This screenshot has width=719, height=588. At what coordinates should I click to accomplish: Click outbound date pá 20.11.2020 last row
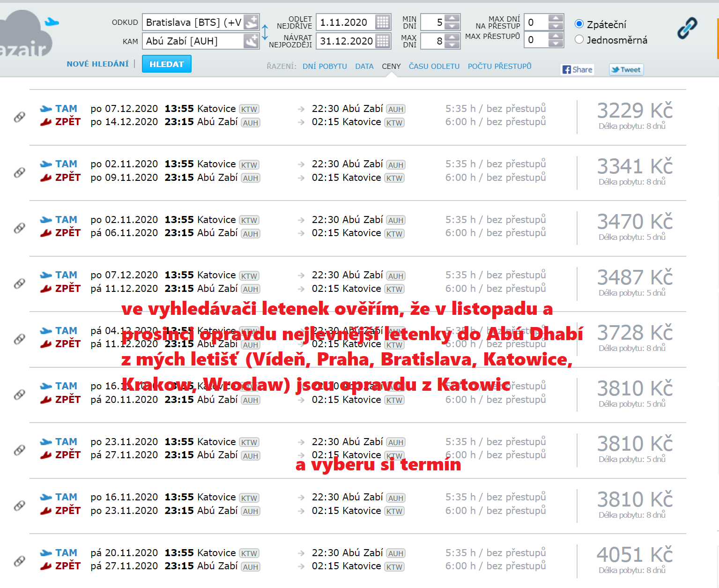click(124, 553)
